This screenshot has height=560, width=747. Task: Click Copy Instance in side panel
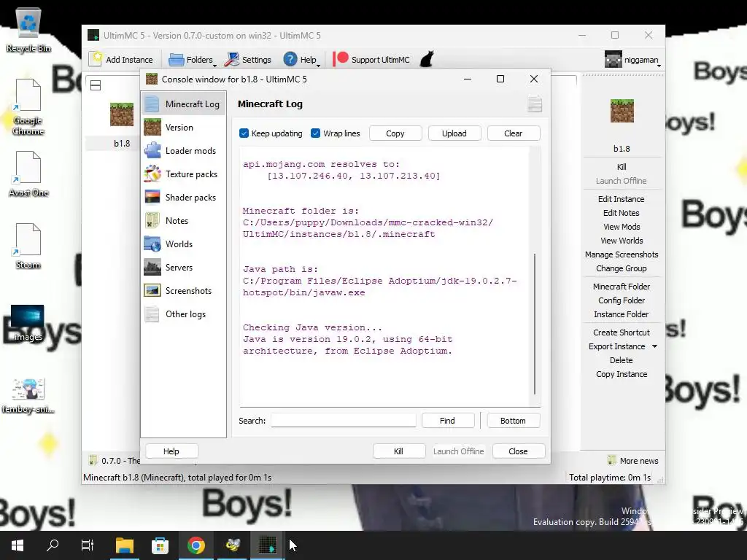pos(622,374)
